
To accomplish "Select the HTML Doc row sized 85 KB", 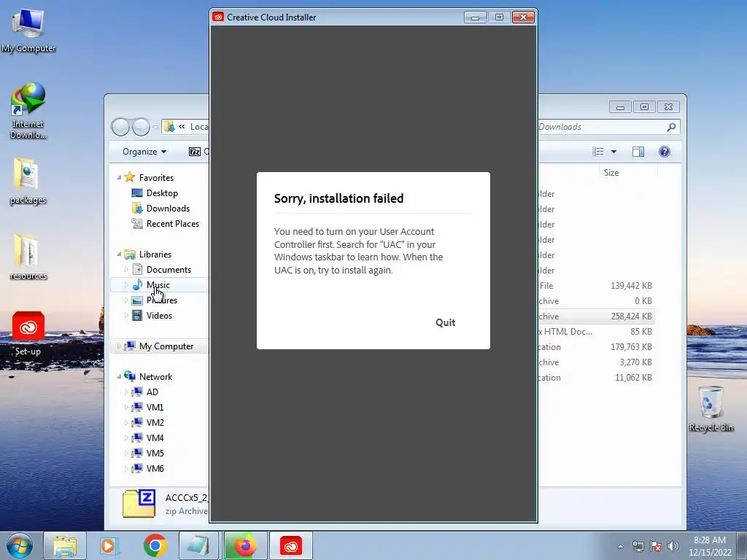I will point(596,332).
